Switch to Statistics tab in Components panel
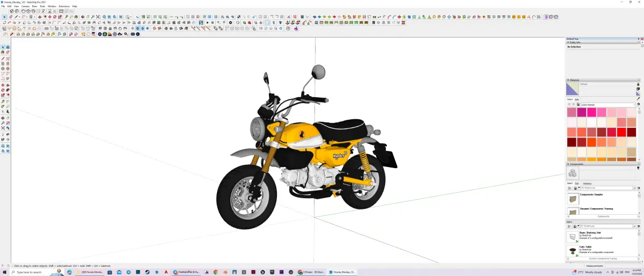This screenshot has height=276, width=644. click(x=587, y=183)
